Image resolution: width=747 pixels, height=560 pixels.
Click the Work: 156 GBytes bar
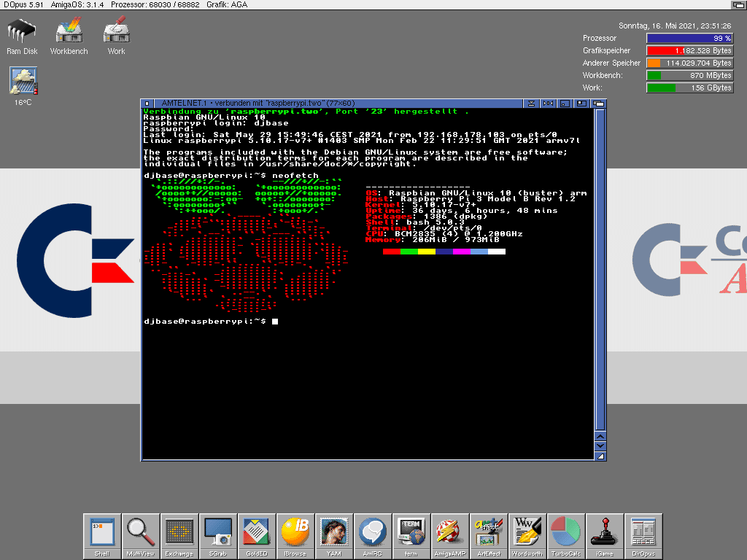689,87
